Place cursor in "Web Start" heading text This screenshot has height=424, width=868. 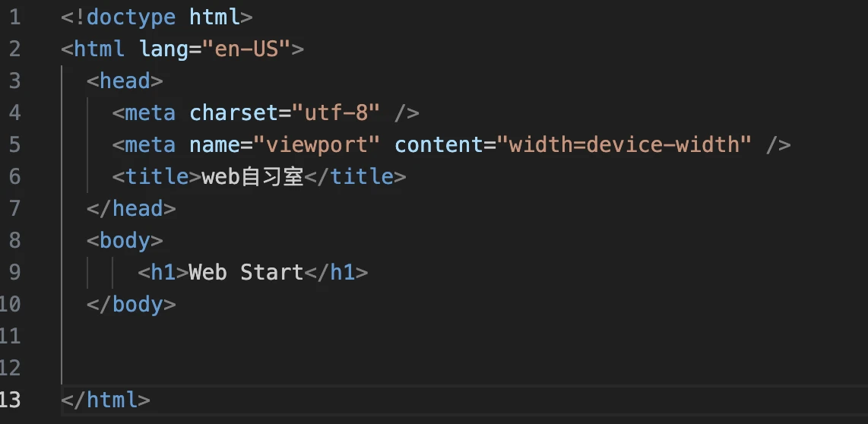(246, 272)
